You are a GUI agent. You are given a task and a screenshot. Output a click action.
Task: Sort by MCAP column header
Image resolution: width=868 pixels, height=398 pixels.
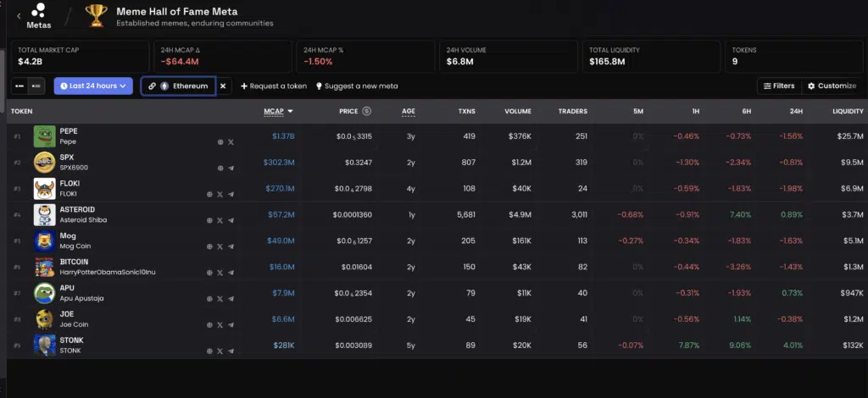click(278, 111)
